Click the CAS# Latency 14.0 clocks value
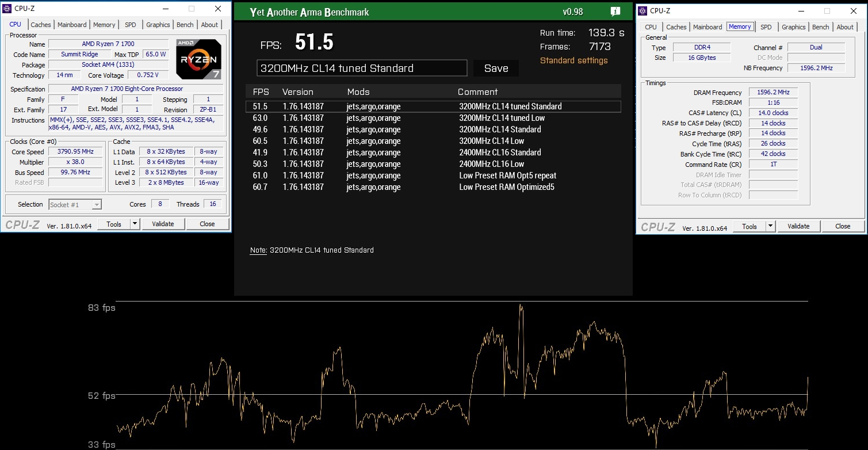The width and height of the screenshot is (868, 450). [x=773, y=113]
